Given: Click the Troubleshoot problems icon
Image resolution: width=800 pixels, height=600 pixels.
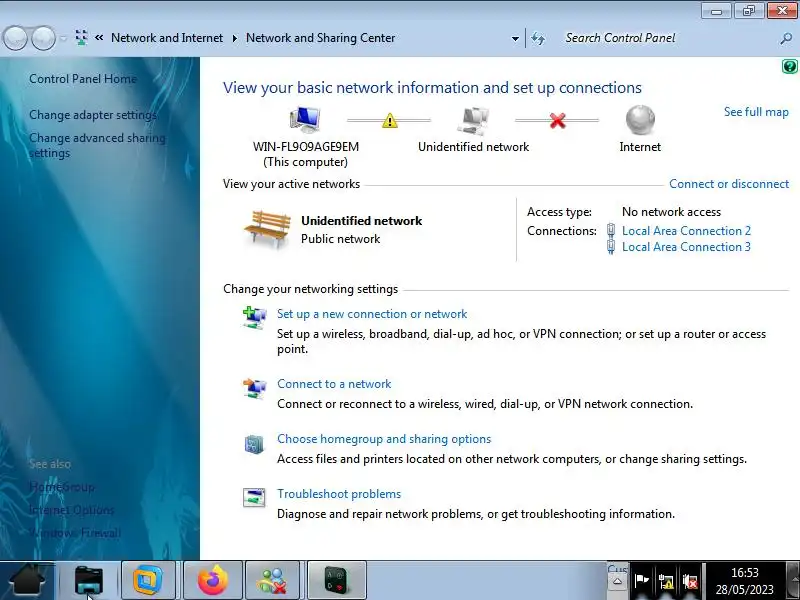Looking at the screenshot, I should [x=254, y=497].
